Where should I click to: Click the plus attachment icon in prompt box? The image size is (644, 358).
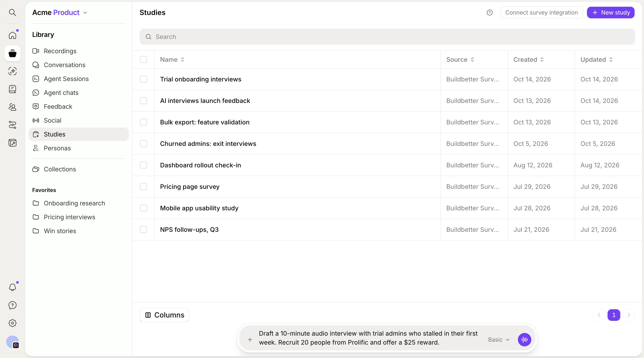click(250, 339)
